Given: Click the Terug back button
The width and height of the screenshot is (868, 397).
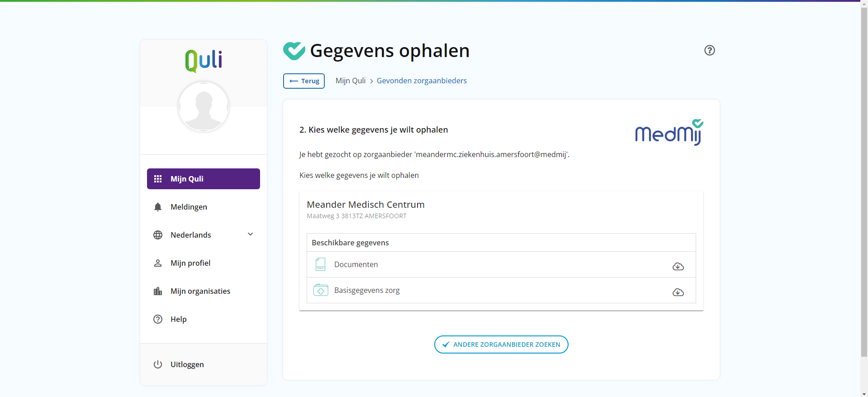Looking at the screenshot, I should coord(304,81).
